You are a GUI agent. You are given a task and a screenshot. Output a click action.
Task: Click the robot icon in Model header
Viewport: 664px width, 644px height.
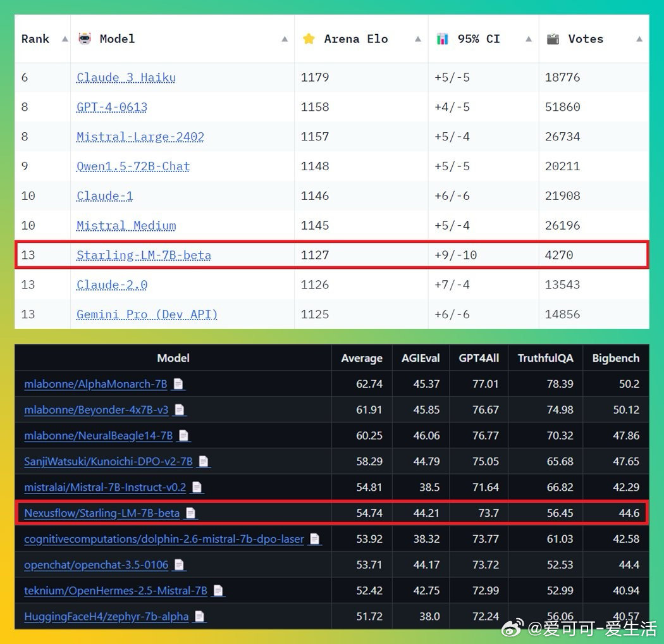pos(85,39)
